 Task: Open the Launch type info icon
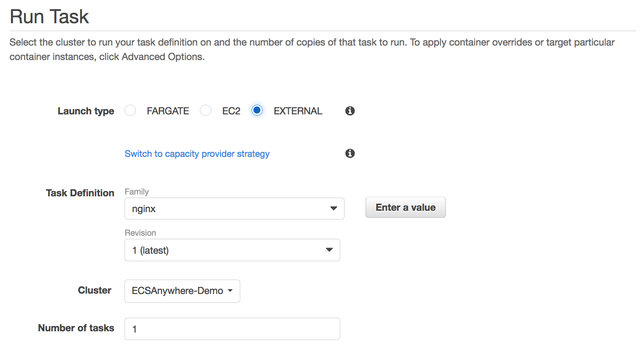(350, 111)
